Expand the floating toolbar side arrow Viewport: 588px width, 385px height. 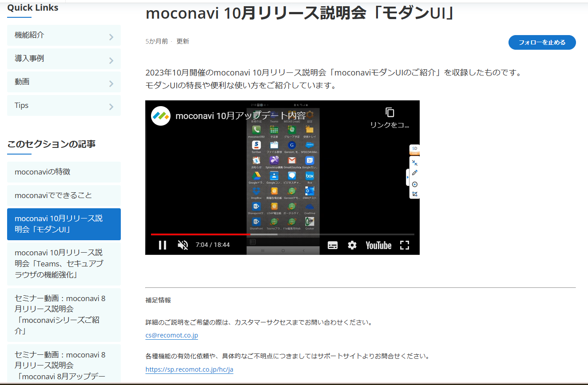(408, 178)
